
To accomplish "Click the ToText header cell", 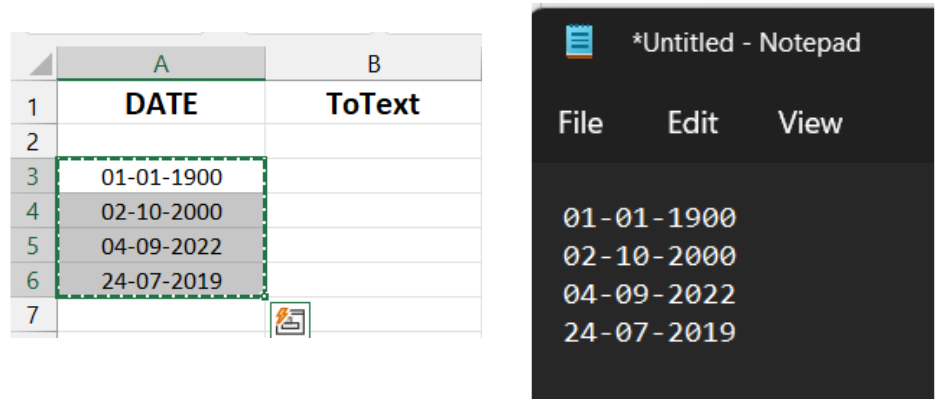I will click(373, 104).
